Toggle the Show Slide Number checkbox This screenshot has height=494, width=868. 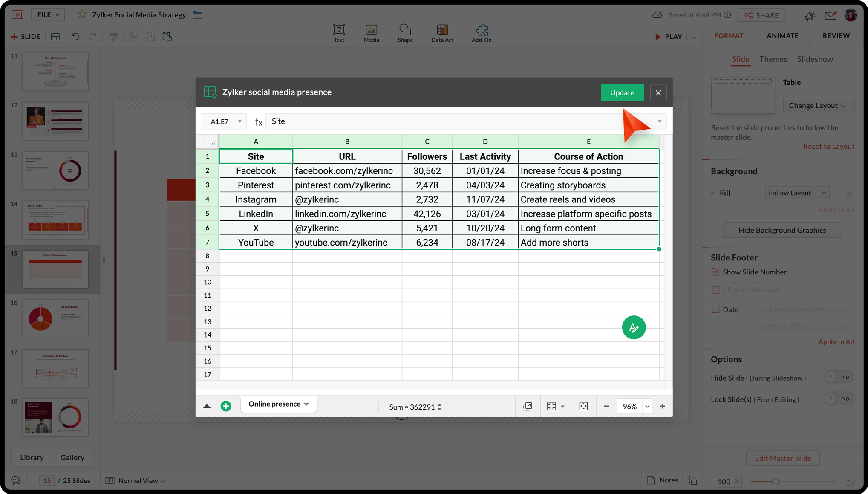pos(715,272)
